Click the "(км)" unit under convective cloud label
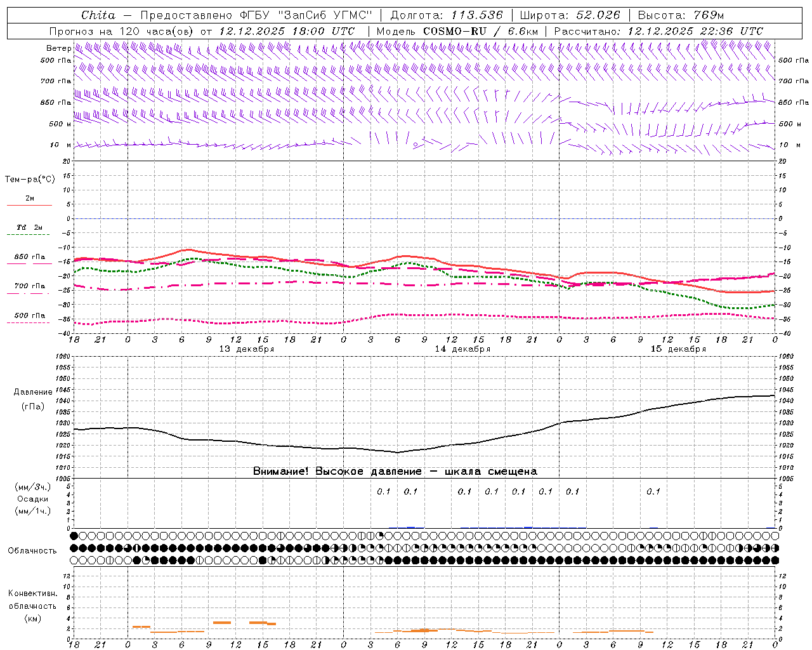The height and width of the screenshot is (650, 812). coord(33,618)
